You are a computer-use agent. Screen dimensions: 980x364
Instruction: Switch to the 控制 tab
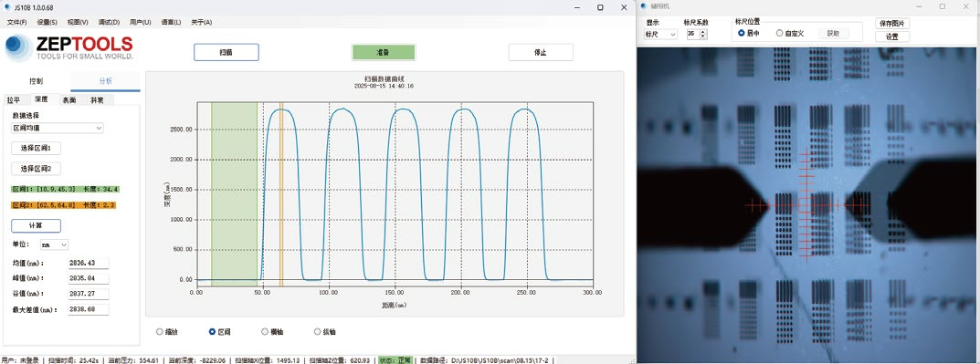coord(37,81)
